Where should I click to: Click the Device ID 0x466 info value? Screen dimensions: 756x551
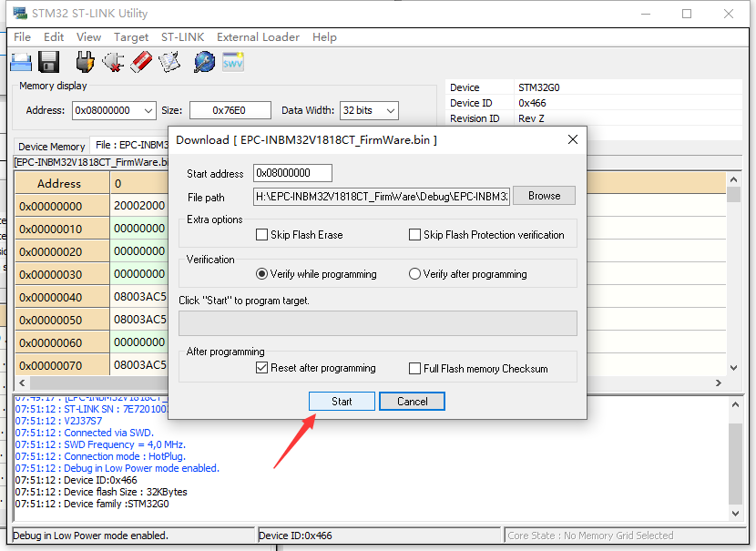pos(532,103)
